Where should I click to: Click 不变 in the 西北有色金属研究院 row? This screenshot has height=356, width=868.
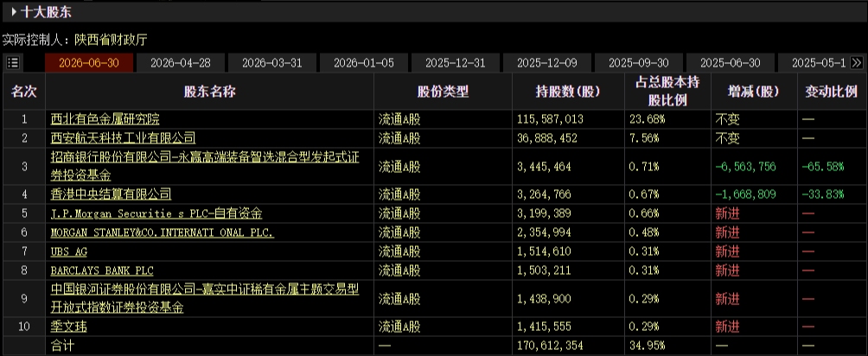pos(727,119)
